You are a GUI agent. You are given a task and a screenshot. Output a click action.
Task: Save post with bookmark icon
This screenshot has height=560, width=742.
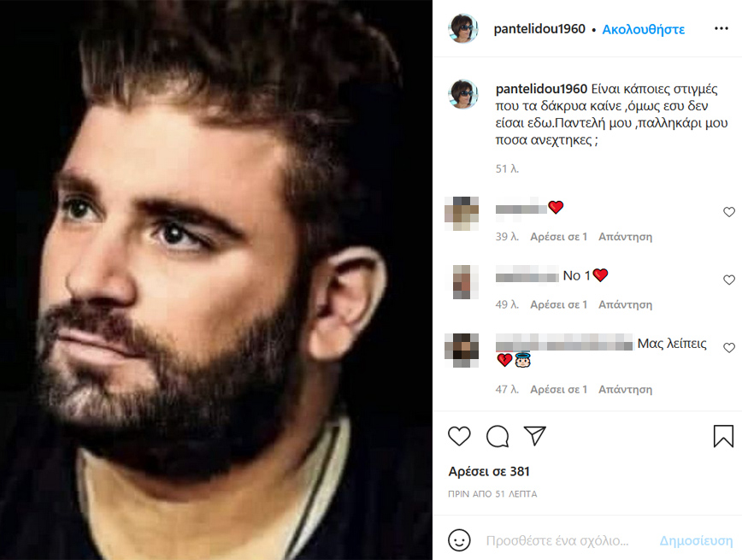(x=723, y=436)
